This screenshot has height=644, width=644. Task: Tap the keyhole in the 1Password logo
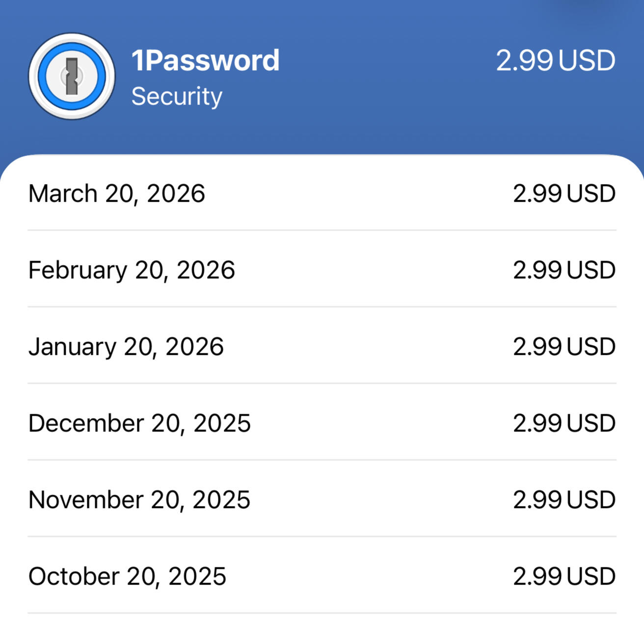click(x=72, y=76)
